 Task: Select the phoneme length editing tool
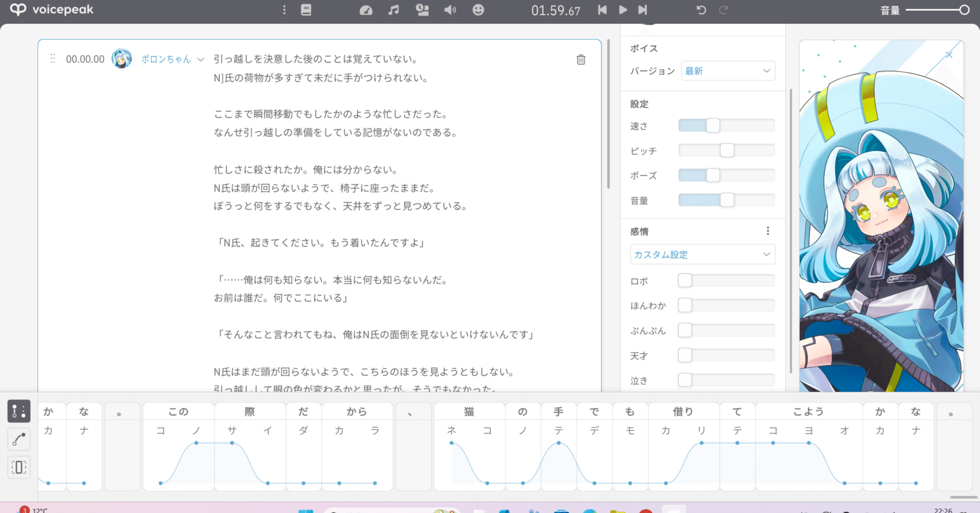(x=19, y=467)
